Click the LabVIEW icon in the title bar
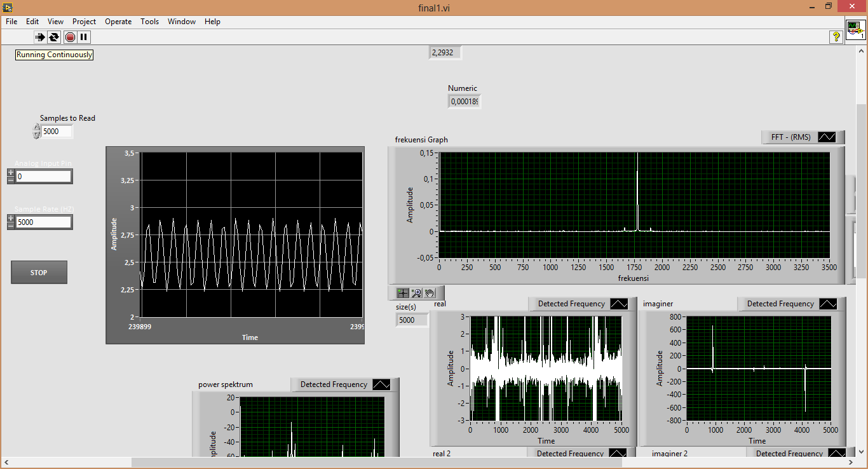Image resolution: width=868 pixels, height=469 pixels. pos(7,7)
